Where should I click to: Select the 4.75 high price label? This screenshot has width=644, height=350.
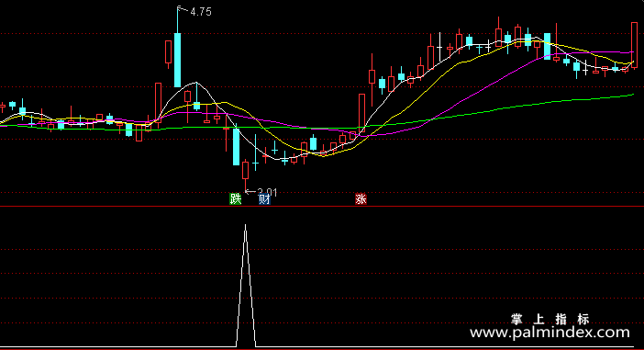point(201,12)
